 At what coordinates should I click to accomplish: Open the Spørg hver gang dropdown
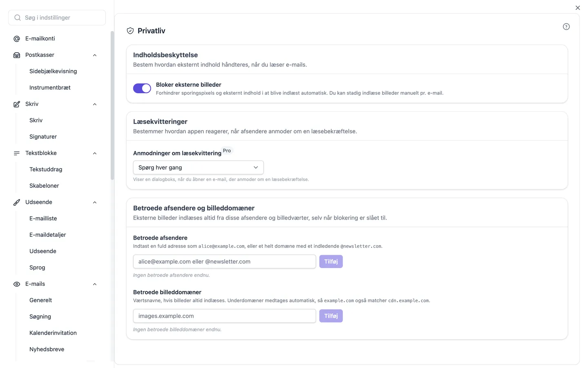point(198,168)
